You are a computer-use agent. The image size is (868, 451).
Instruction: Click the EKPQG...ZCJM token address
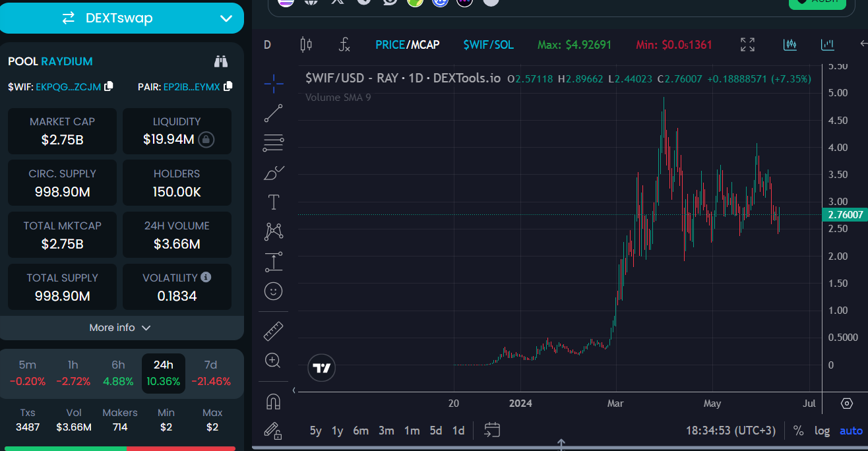pyautogui.click(x=69, y=86)
